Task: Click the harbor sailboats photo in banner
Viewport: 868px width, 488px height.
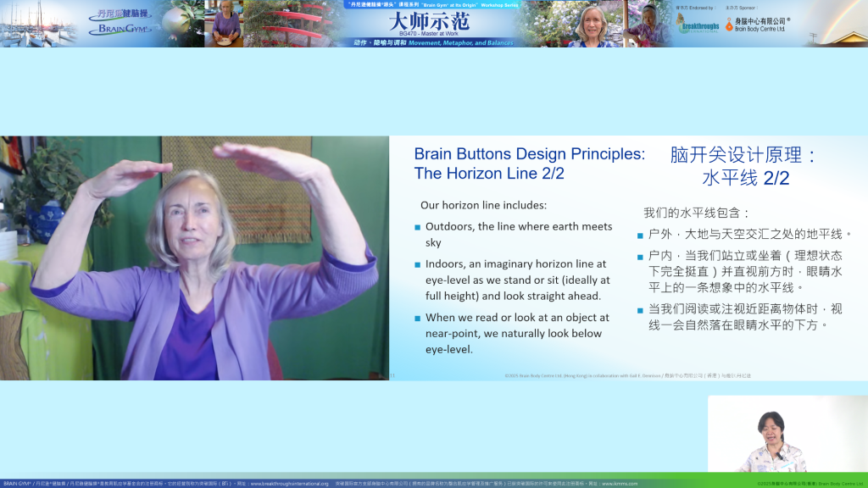Action: click(38, 23)
